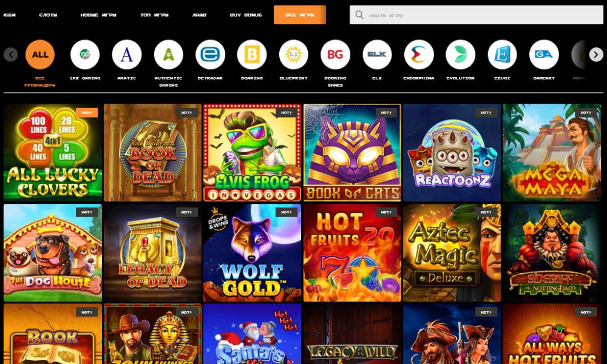Pick the BGaming provider icon
607x364 pixels.
point(252,55)
